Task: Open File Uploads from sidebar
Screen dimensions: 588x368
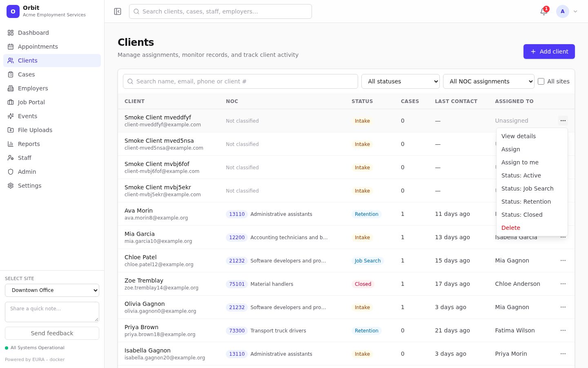Action: pyautogui.click(x=52, y=130)
